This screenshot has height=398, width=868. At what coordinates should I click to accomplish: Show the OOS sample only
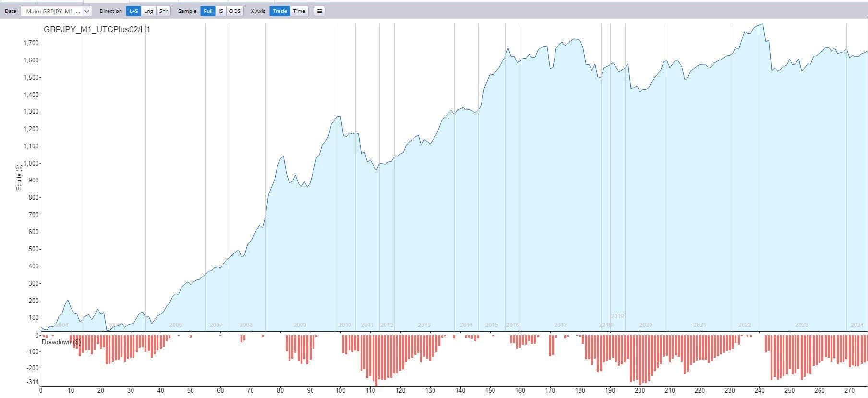tap(235, 11)
